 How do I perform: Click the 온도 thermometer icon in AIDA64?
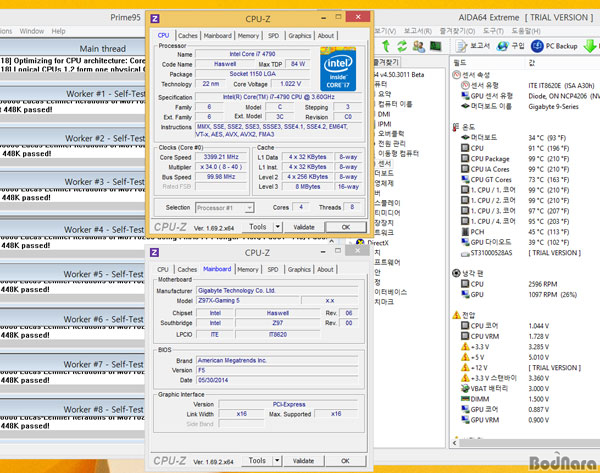(x=456, y=127)
